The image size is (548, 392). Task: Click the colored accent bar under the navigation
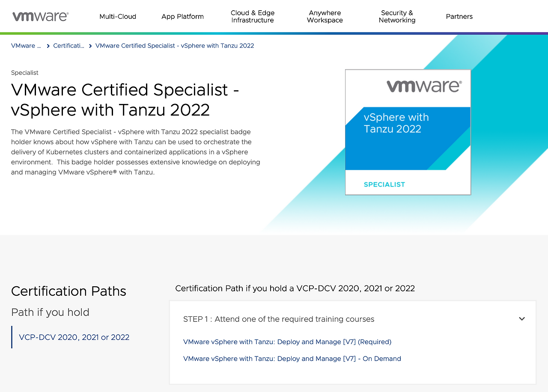click(x=274, y=33)
